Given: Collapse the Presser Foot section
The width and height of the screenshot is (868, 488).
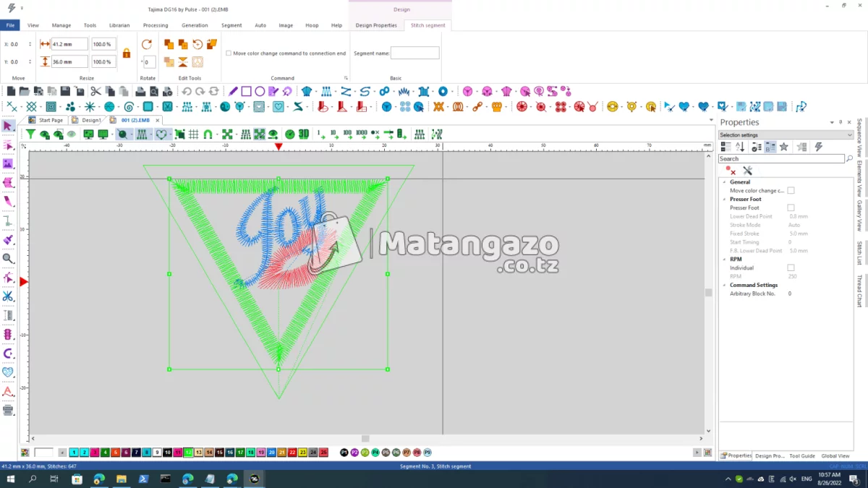Looking at the screenshot, I should pyautogui.click(x=723, y=199).
